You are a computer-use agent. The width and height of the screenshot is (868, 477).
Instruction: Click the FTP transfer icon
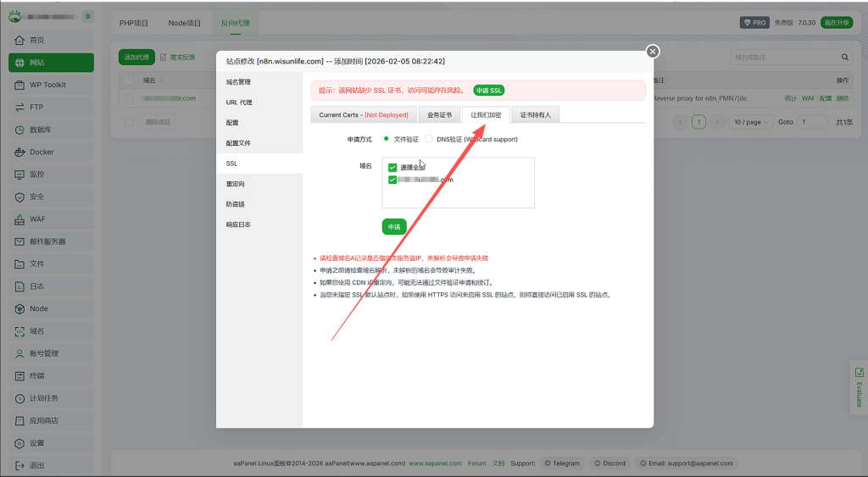coord(20,108)
